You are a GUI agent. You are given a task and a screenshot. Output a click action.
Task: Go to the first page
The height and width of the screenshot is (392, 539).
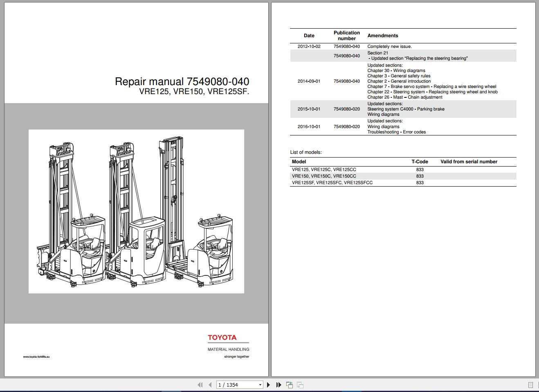[200, 385]
